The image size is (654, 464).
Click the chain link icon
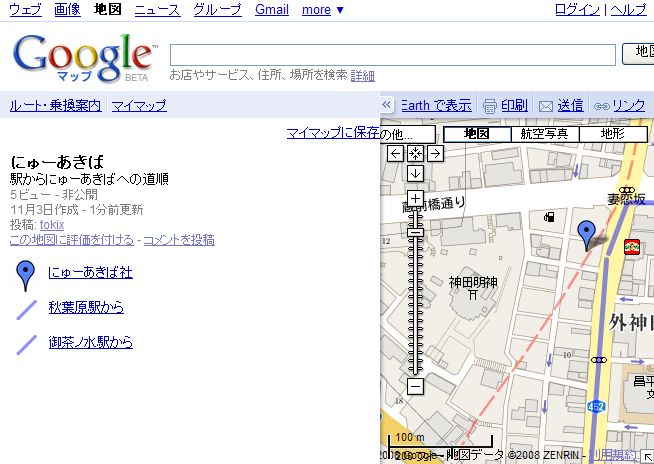[601, 106]
